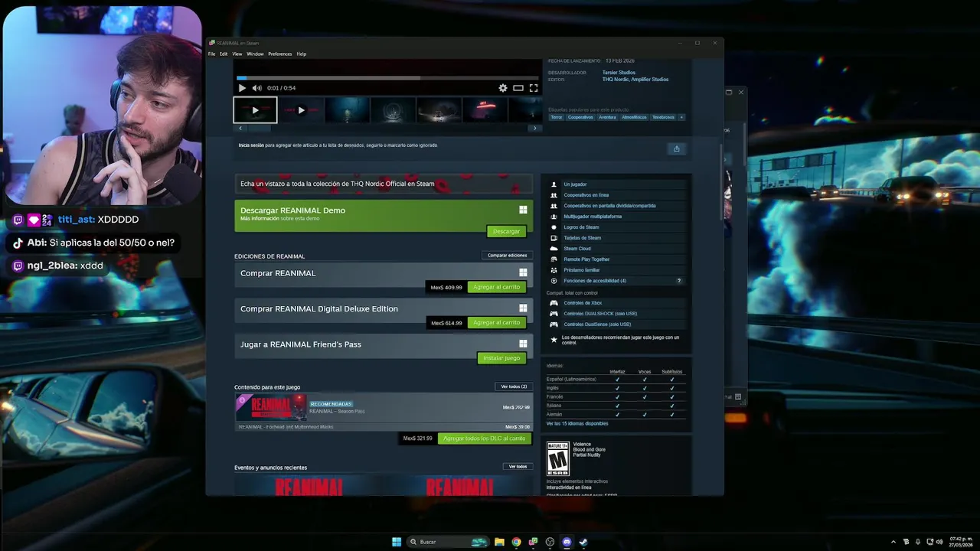This screenshot has width=980, height=551.
Task: Click the Terror tag
Action: (557, 117)
